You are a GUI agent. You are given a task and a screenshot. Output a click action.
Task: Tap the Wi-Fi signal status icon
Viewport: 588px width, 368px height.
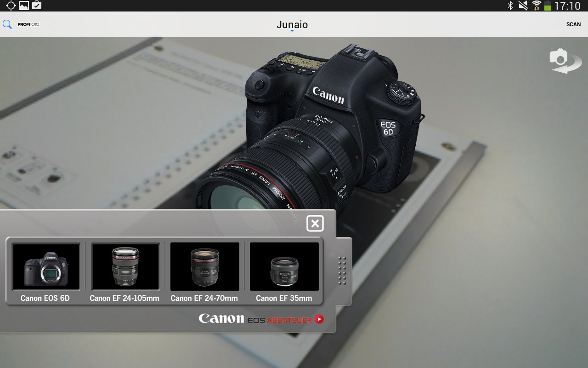[536, 6]
